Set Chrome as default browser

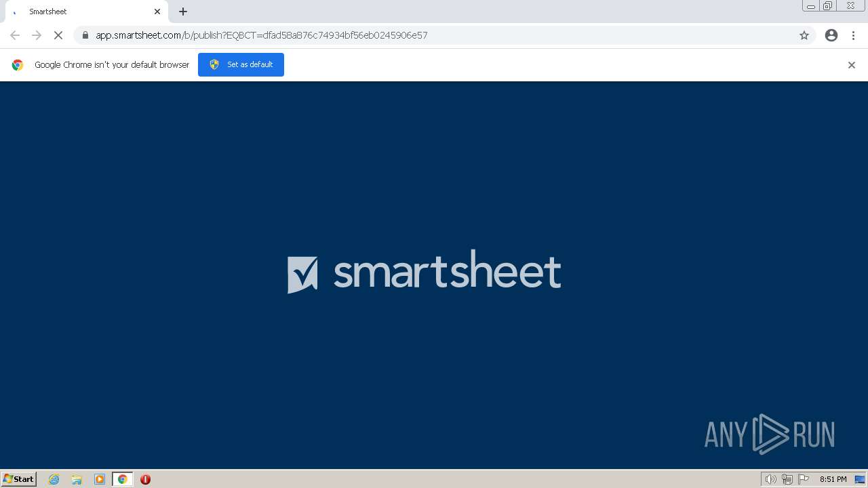pos(241,64)
